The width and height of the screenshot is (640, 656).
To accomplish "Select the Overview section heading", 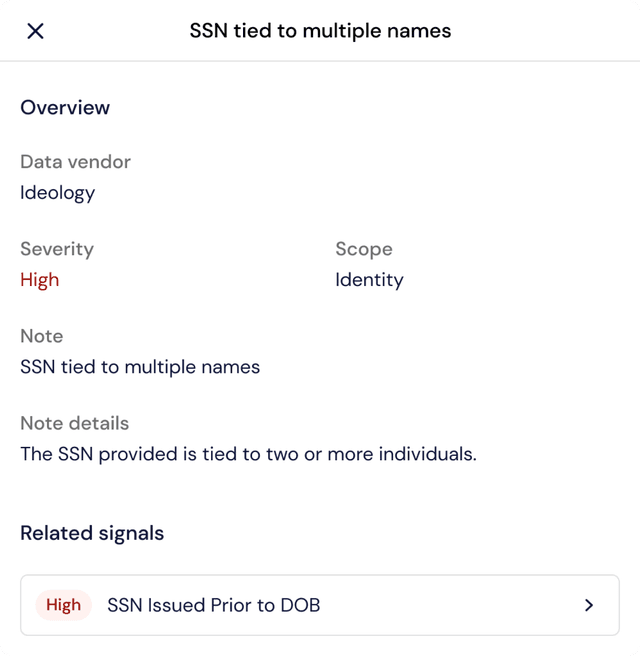I will [x=65, y=108].
